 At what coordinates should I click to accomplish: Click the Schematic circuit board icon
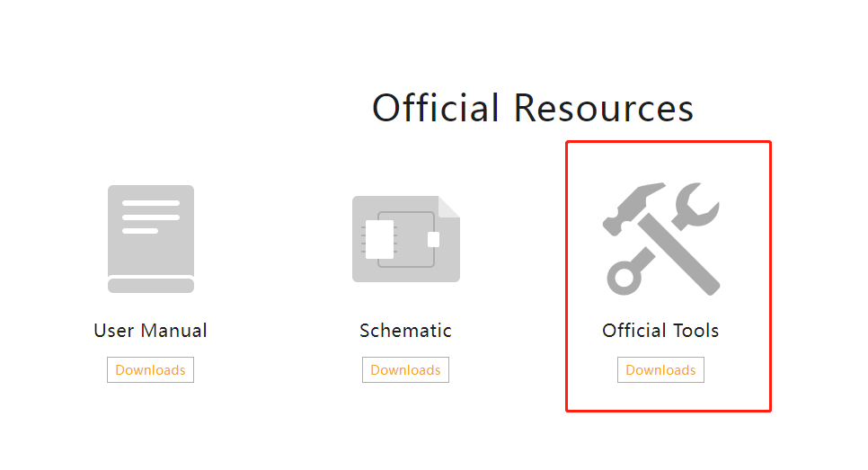coord(406,239)
